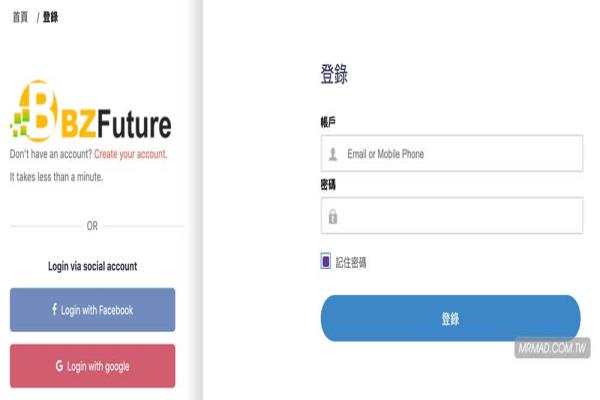Click the MRMAD.COM.TW watermark badge
The image size is (600, 400).
[x=552, y=348]
